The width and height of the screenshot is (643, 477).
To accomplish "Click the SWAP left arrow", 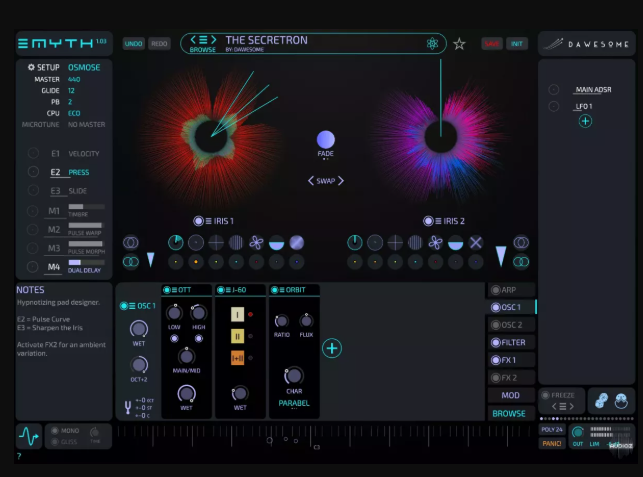I will 311,180.
